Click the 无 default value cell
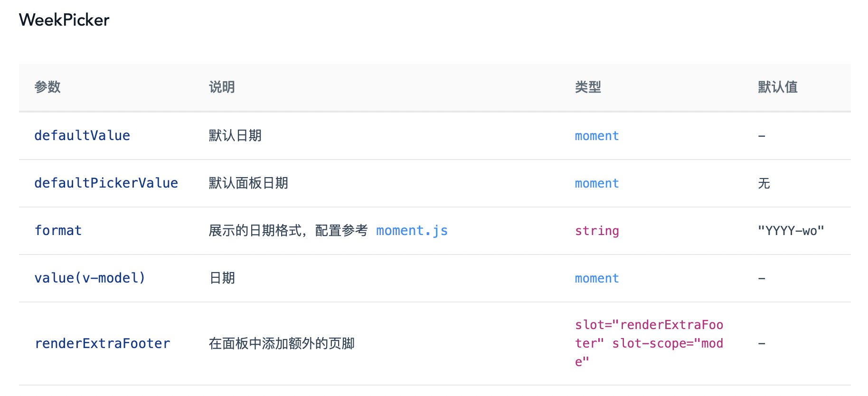This screenshot has height=396, width=868. coord(764,183)
